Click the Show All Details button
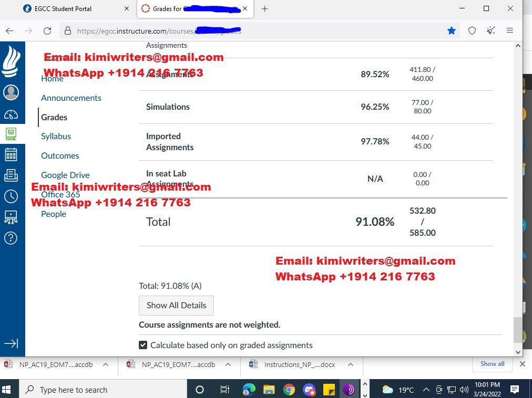 (177, 306)
